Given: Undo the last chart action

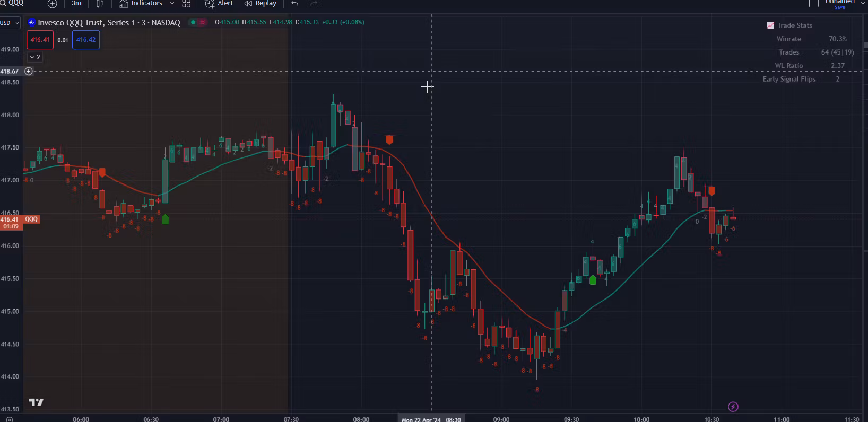Looking at the screenshot, I should [295, 3].
